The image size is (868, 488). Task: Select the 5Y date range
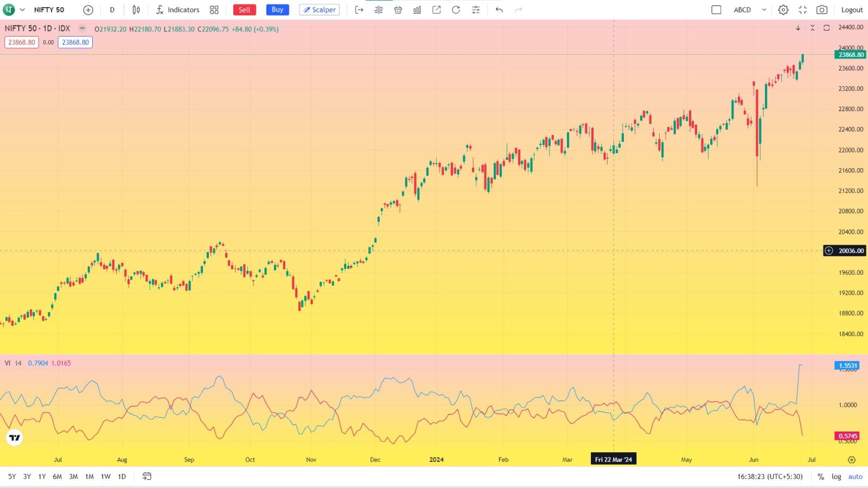(12, 477)
